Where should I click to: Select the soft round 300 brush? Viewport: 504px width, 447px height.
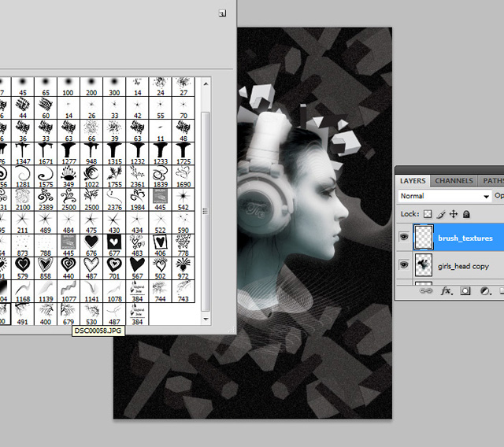114,83
